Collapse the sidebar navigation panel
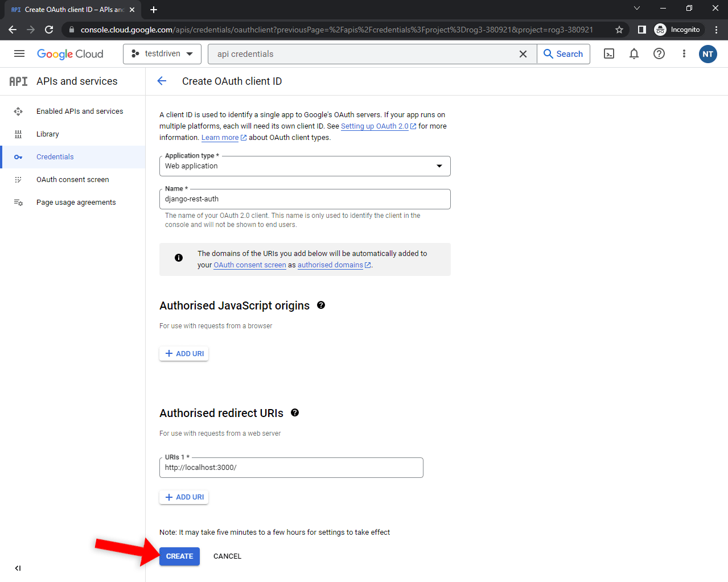 (x=18, y=568)
